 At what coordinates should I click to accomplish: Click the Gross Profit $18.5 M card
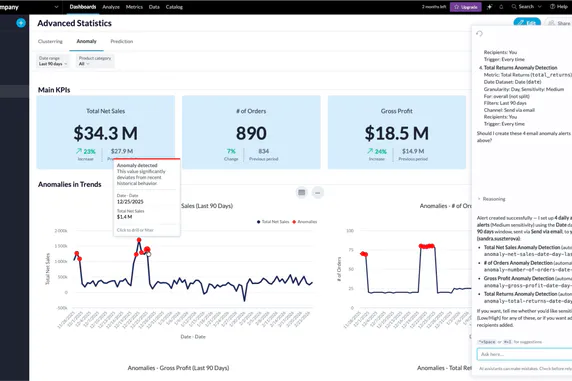pyautogui.click(x=397, y=132)
